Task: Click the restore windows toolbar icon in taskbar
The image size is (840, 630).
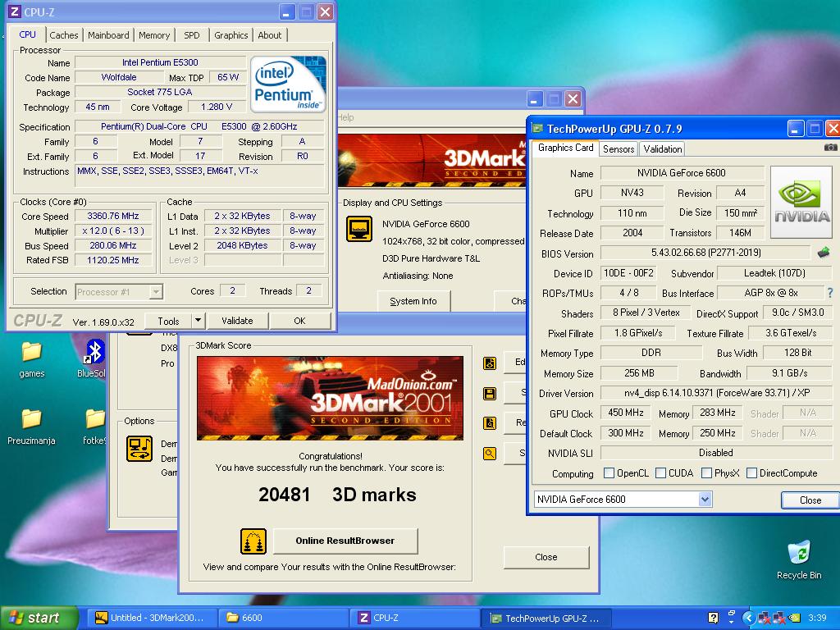Action: (x=732, y=614)
